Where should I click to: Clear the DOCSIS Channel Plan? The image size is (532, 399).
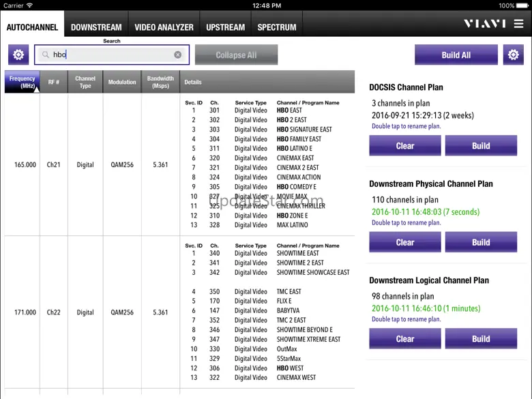(405, 145)
